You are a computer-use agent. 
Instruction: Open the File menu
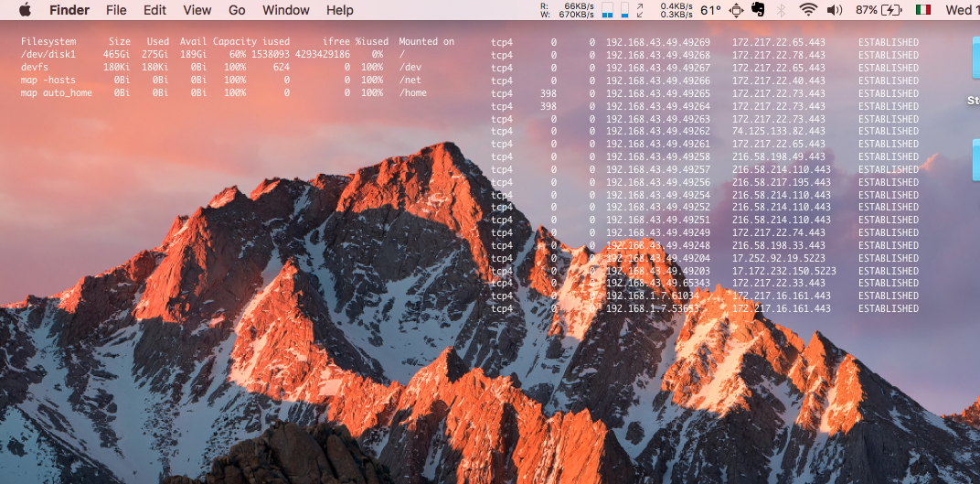[116, 10]
